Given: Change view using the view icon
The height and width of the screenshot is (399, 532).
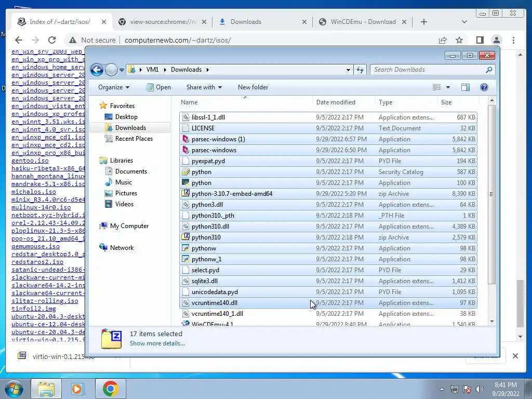Looking at the screenshot, I should point(436,87).
